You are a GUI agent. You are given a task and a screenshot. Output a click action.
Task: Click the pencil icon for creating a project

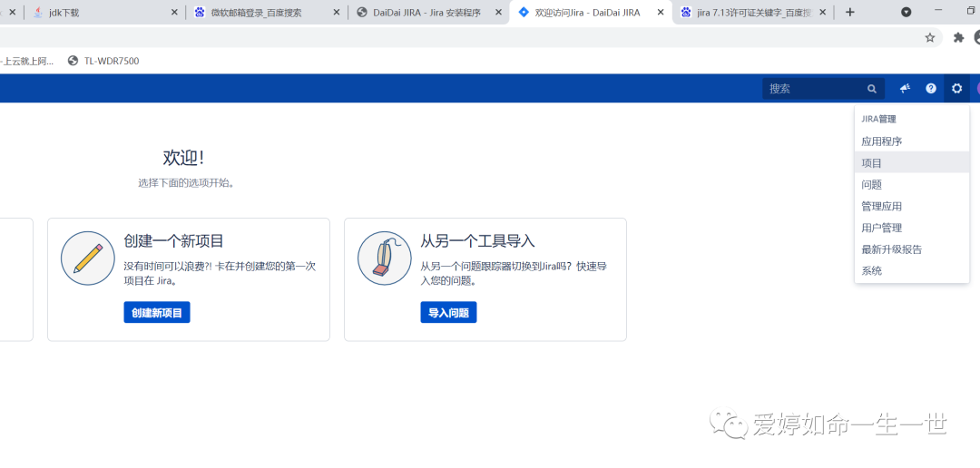(87, 258)
